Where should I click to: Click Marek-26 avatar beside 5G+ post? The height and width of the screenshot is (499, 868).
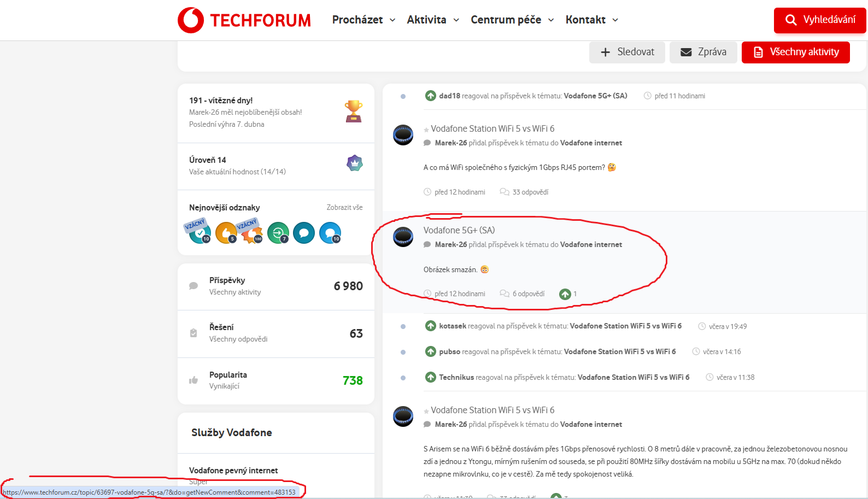403,237
